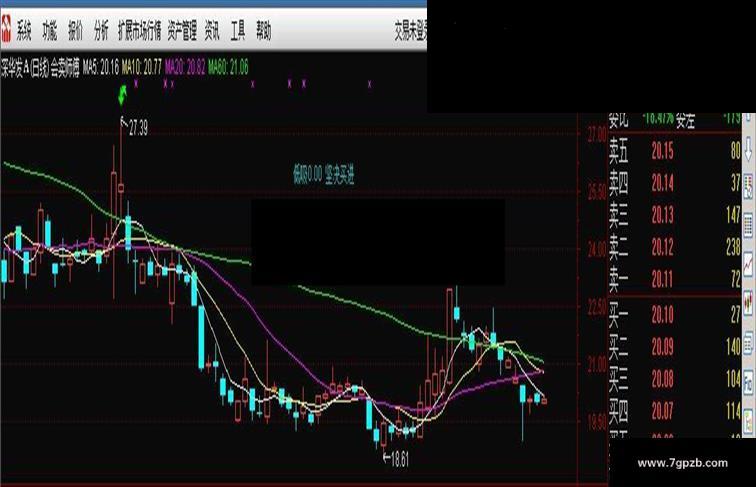The width and height of the screenshot is (756, 487).
Task: Click the 卖三 volume 147
Action: 733,215
